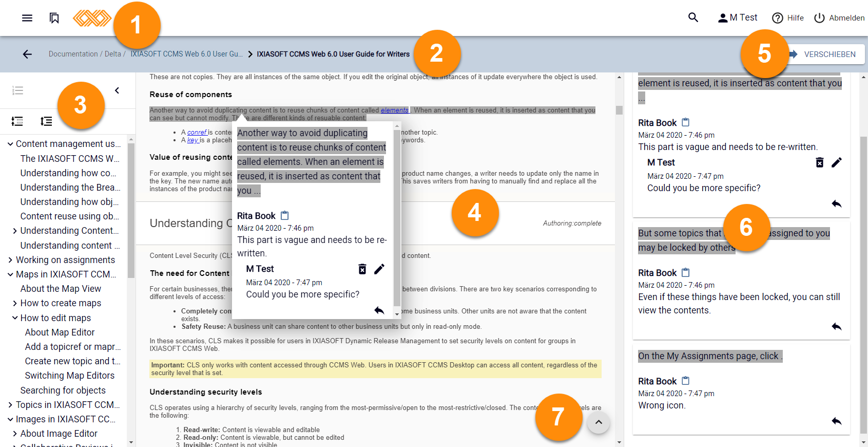Image resolution: width=868 pixels, height=447 pixels.
Task: Expand About Image Editor node
Action: click(15, 434)
